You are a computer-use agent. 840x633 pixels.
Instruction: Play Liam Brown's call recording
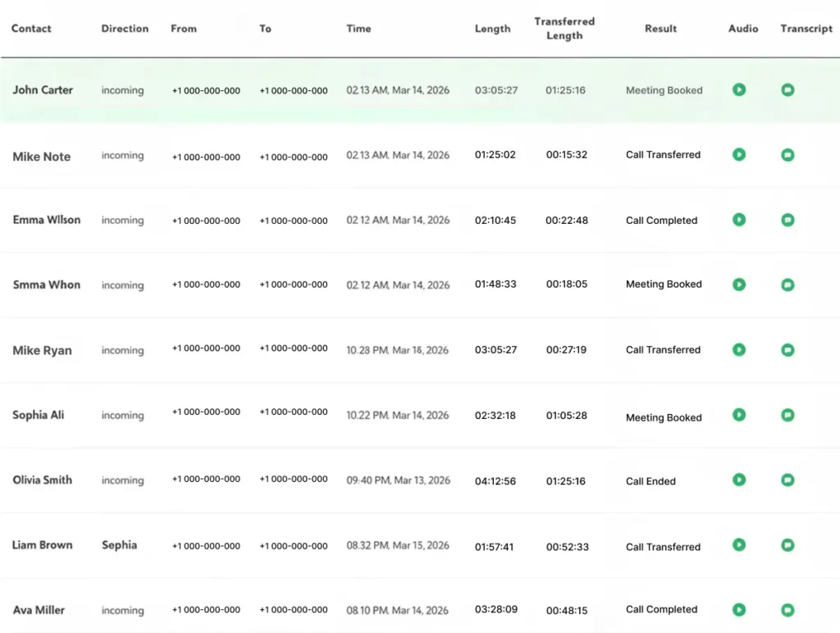coord(739,544)
